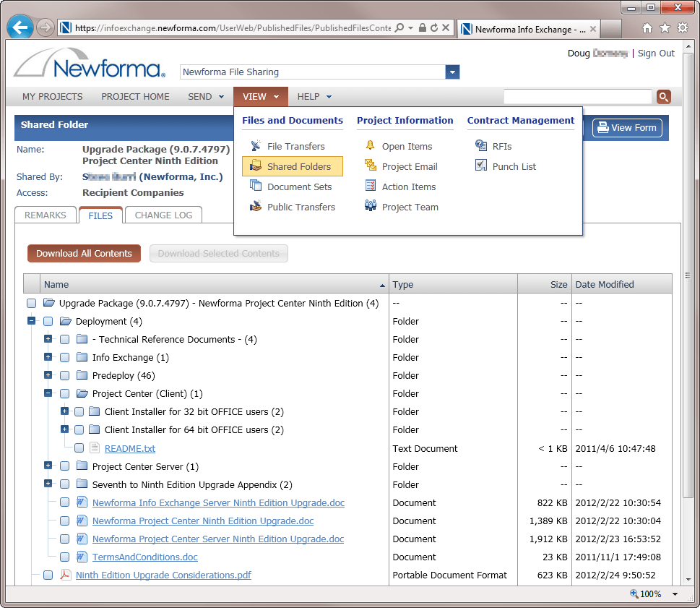The image size is (700, 608).
Task: Click the Project Email icon
Action: [370, 166]
